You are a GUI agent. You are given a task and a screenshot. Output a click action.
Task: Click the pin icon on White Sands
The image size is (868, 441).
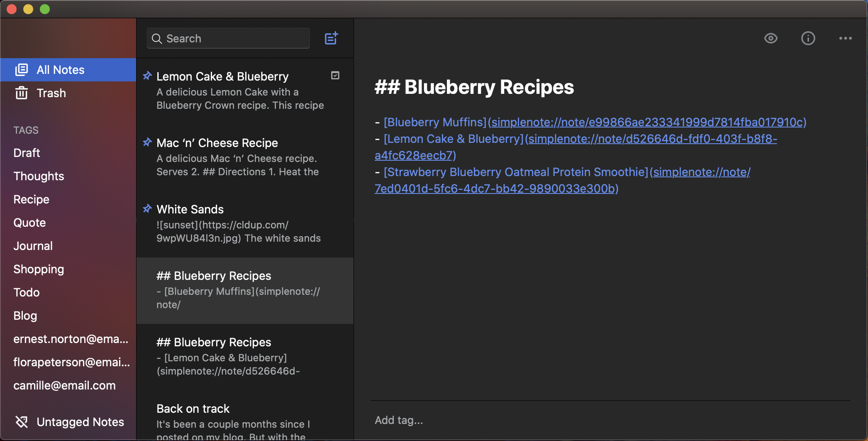point(147,208)
